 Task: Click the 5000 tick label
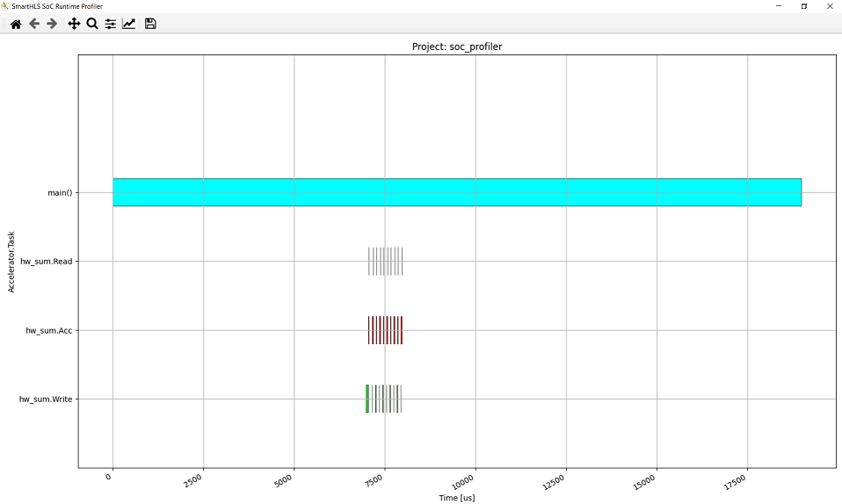pos(284,481)
